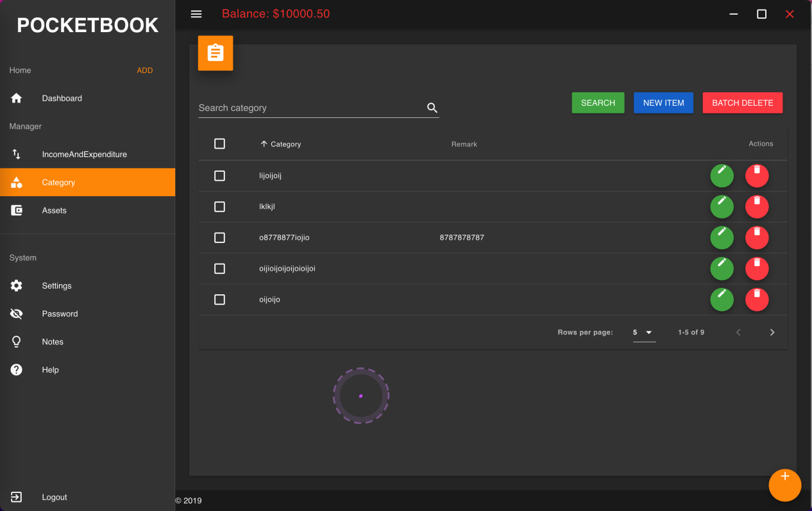Delete the lklkjl category row
The height and width of the screenshot is (511, 812).
[757, 206]
